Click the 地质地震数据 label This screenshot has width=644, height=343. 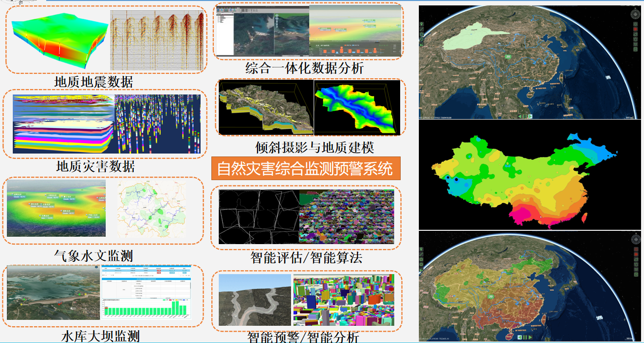coord(93,81)
